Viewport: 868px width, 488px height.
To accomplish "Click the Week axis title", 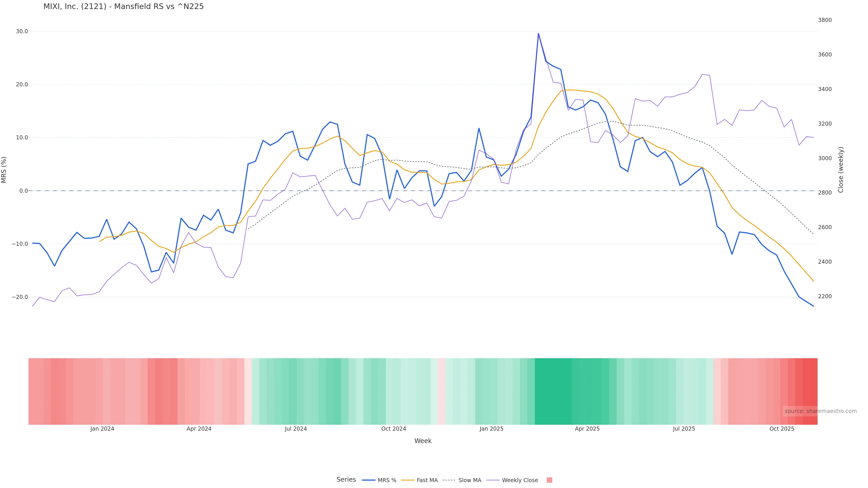I will pos(423,441).
